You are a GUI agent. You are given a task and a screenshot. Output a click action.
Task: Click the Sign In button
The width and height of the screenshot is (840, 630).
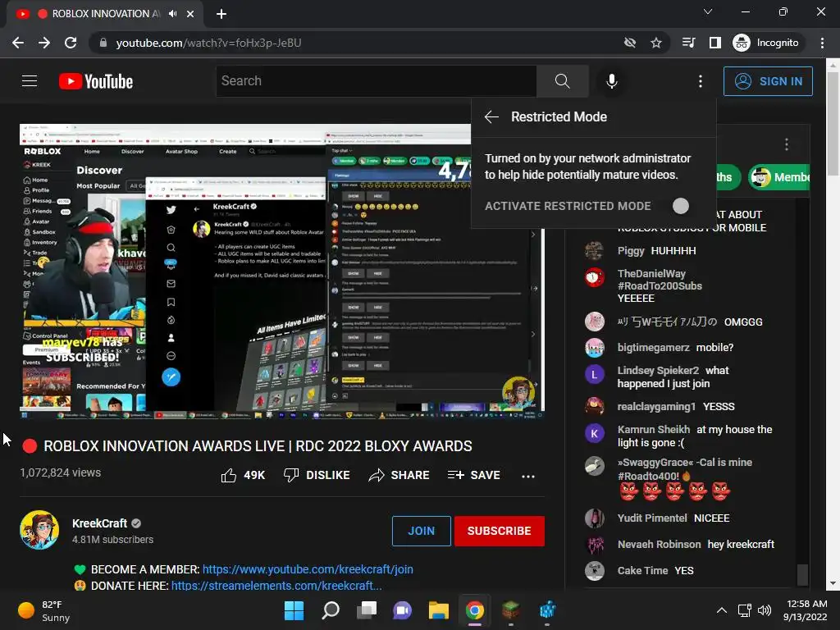pos(768,81)
